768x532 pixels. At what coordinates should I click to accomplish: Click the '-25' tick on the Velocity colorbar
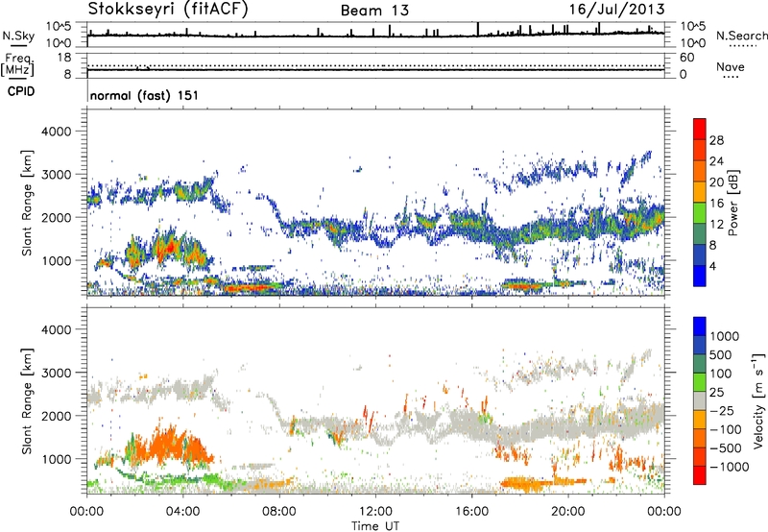[722, 410]
